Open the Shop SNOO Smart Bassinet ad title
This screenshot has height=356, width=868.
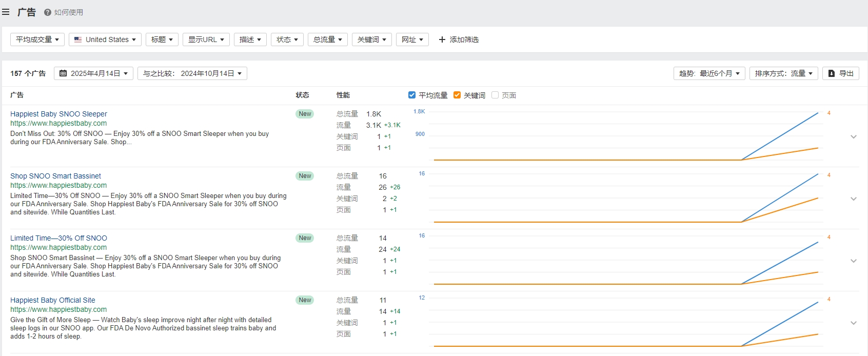(x=55, y=176)
